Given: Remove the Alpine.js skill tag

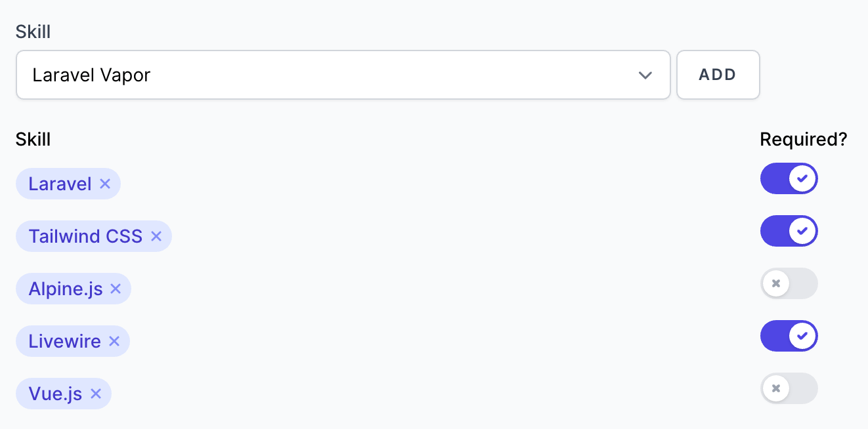Looking at the screenshot, I should [116, 289].
